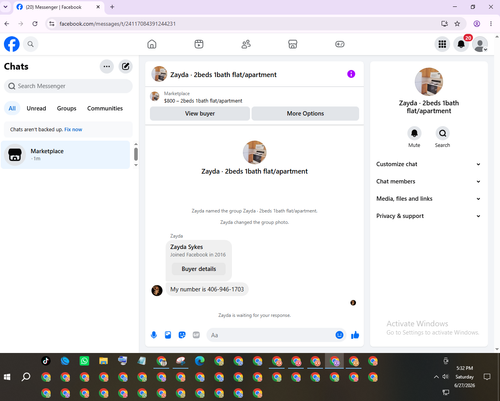The width and height of the screenshot is (500, 401).
Task: Click the browser Back arrow
Action: (7, 24)
